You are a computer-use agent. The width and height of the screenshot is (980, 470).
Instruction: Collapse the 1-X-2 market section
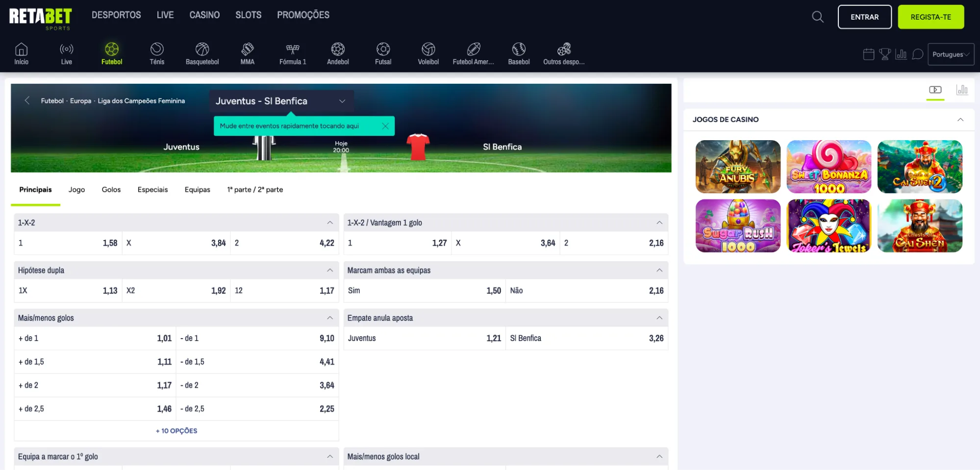tap(330, 223)
